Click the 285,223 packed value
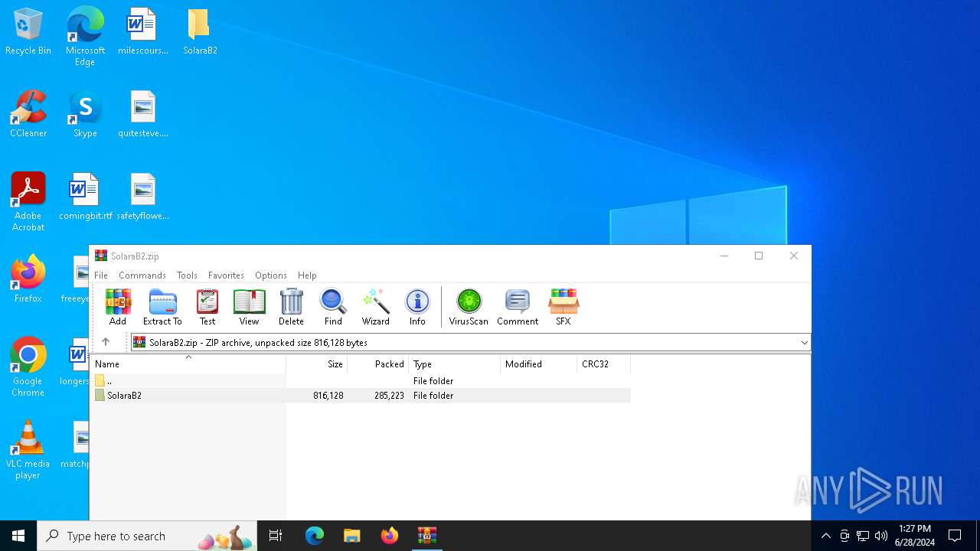This screenshot has height=551, width=980. 390,396
